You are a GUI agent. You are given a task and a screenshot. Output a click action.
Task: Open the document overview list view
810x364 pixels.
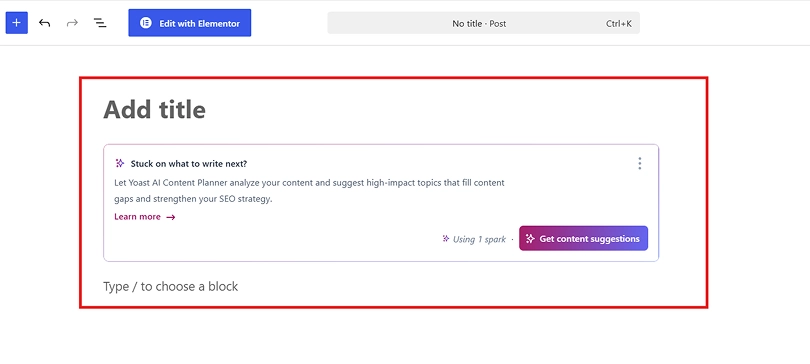100,23
